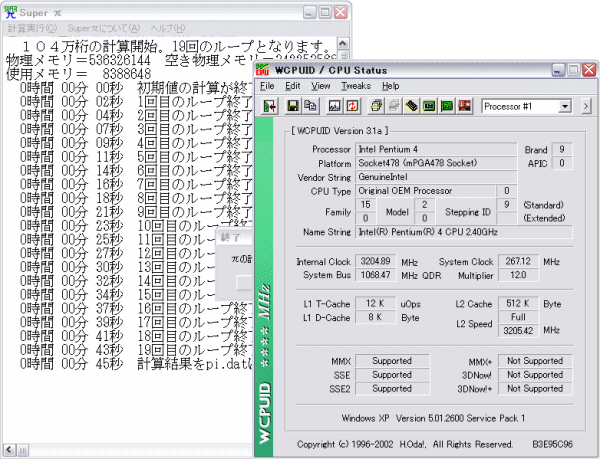Minimize the WCPUID window

558,70
